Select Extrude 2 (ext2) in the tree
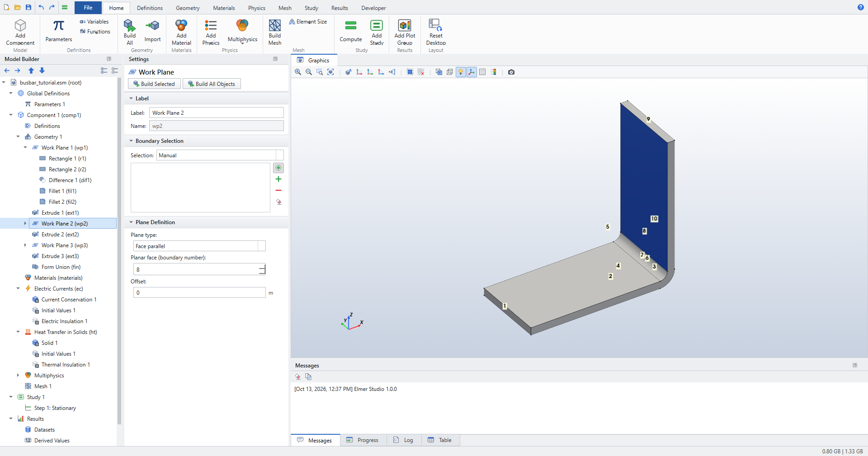Screen dimensions: 868x456 pos(60,234)
